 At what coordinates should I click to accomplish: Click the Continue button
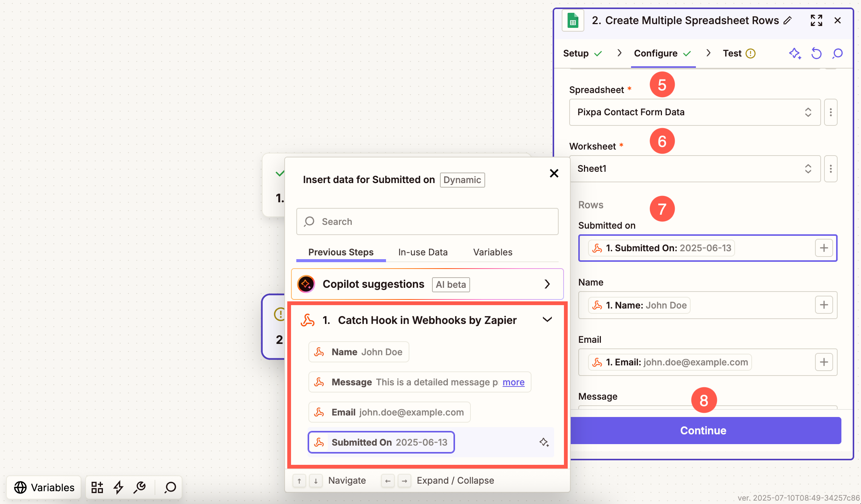point(703,430)
